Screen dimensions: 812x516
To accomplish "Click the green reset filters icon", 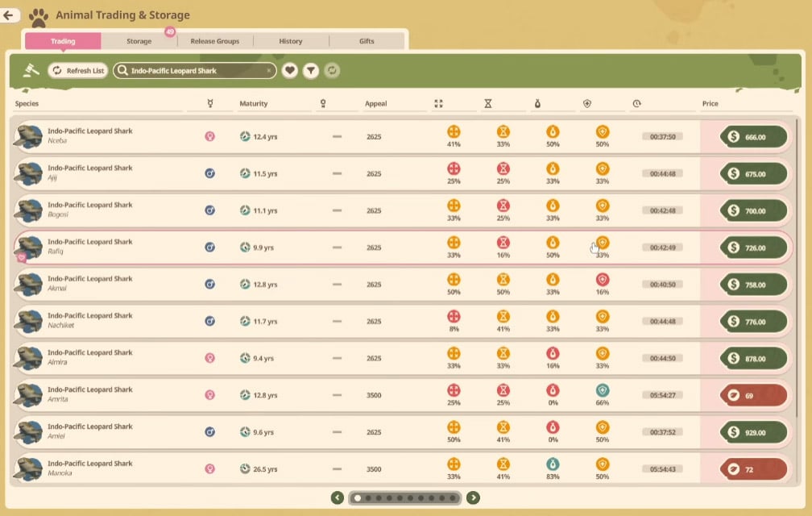I will 332,70.
